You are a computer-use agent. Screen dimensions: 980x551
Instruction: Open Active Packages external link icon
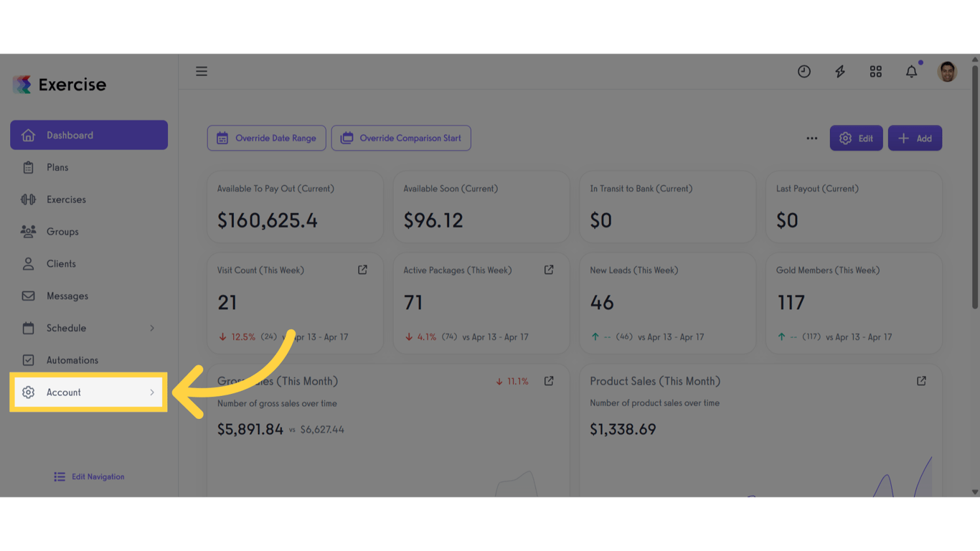(x=549, y=270)
